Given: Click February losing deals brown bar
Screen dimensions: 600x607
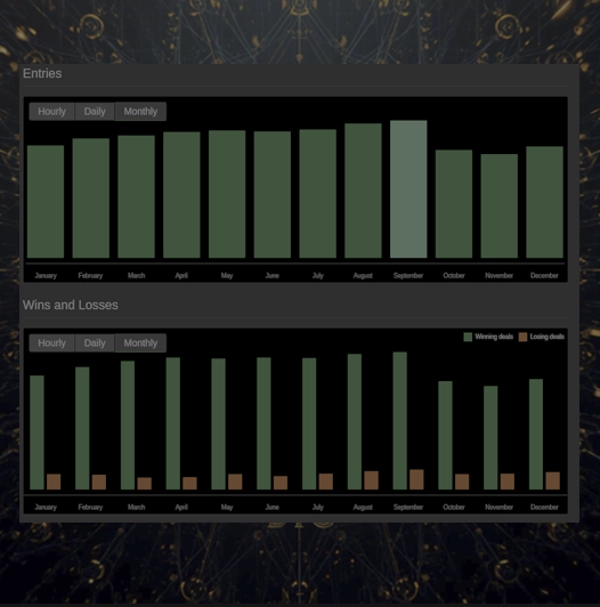Looking at the screenshot, I should pos(99,482).
